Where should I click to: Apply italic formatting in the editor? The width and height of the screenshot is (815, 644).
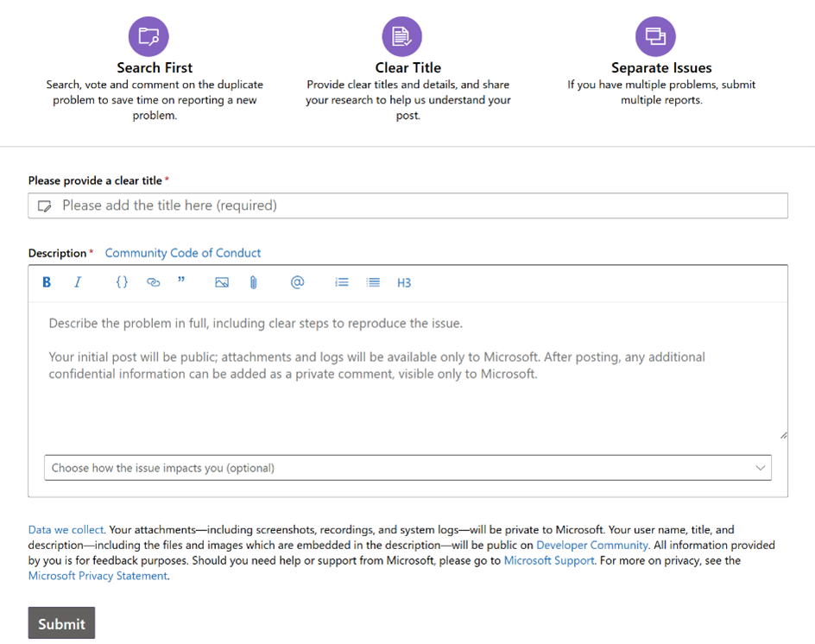point(78,282)
